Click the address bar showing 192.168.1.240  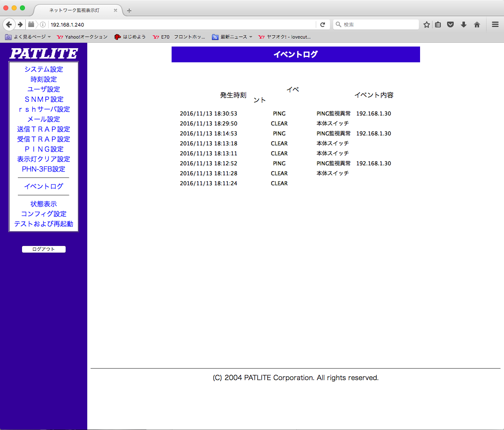tap(181, 25)
